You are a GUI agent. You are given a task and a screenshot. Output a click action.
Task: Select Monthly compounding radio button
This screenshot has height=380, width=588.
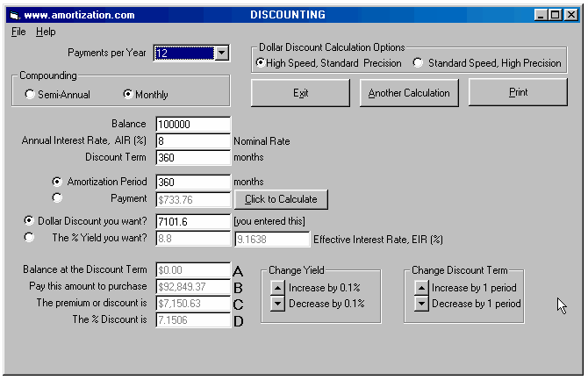(x=128, y=95)
